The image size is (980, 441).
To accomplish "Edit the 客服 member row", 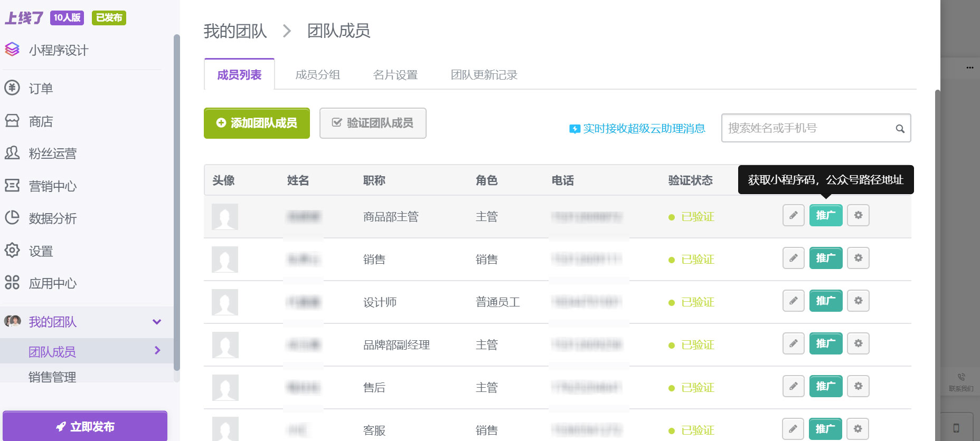I will click(x=793, y=429).
